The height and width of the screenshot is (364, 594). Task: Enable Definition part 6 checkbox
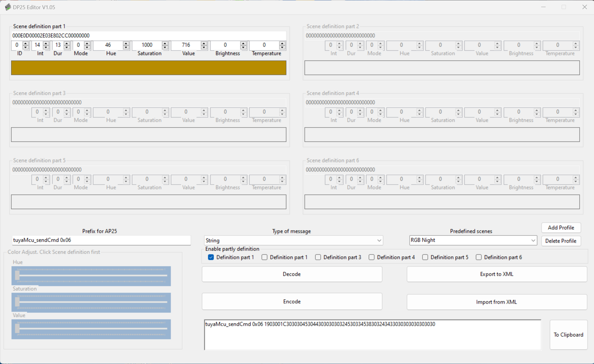pos(478,257)
